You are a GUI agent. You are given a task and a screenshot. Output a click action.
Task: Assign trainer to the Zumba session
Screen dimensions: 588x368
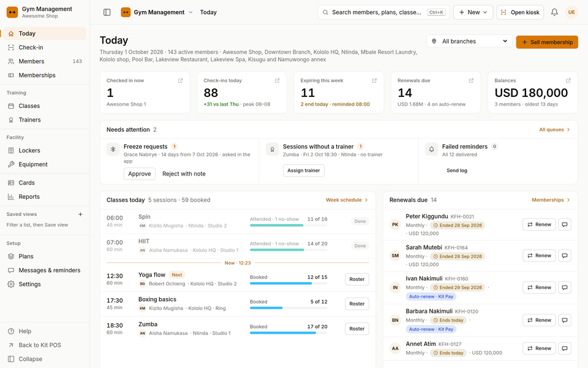303,171
